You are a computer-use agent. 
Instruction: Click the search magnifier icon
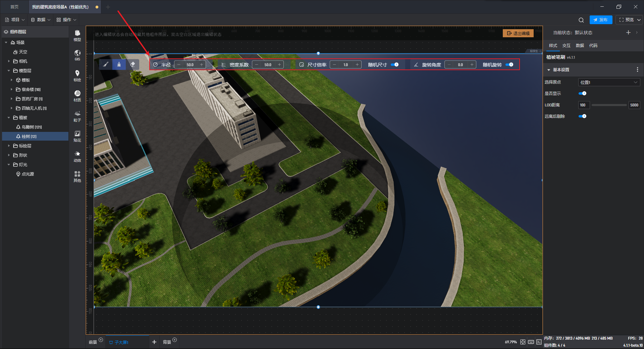click(581, 20)
